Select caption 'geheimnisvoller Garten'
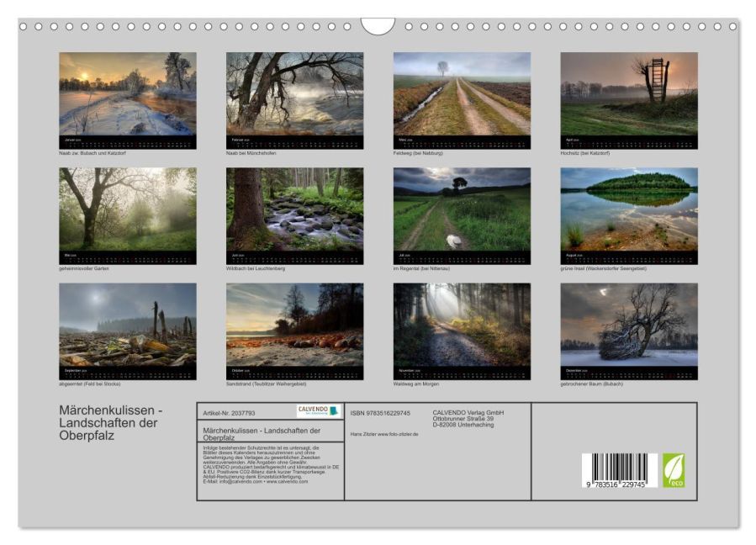 point(84,268)
